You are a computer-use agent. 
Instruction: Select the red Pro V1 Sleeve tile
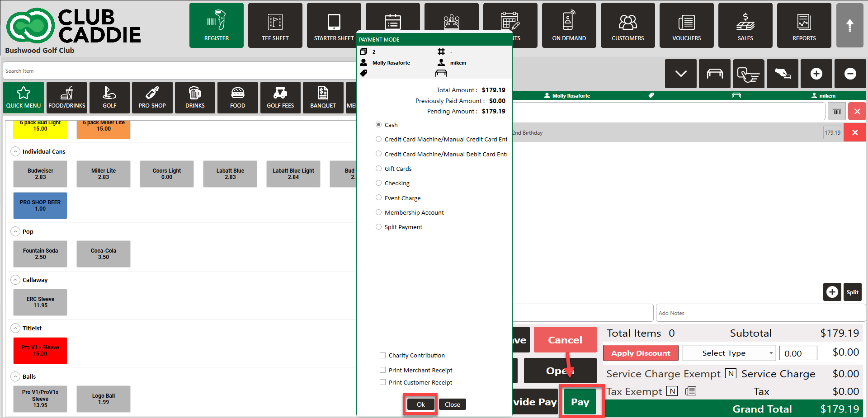[x=40, y=351]
